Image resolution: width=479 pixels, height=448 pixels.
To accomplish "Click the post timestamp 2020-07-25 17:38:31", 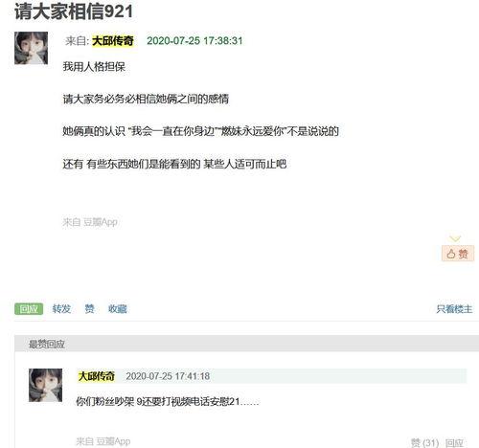I will 194,41.
